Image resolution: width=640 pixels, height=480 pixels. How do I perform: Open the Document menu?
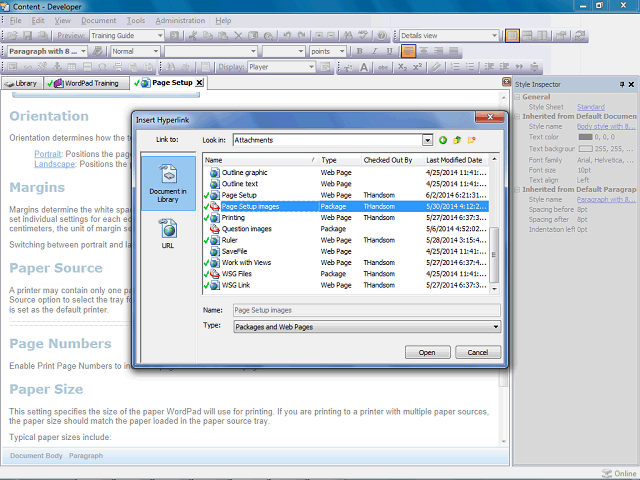(x=98, y=20)
